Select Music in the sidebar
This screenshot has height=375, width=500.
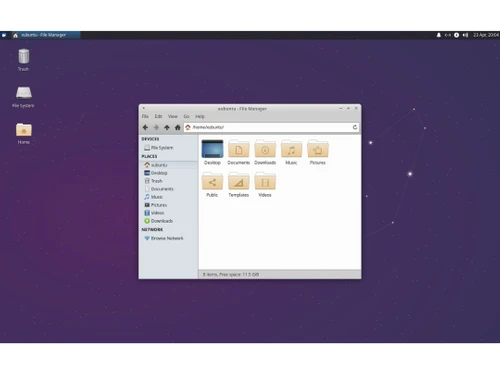point(168,197)
